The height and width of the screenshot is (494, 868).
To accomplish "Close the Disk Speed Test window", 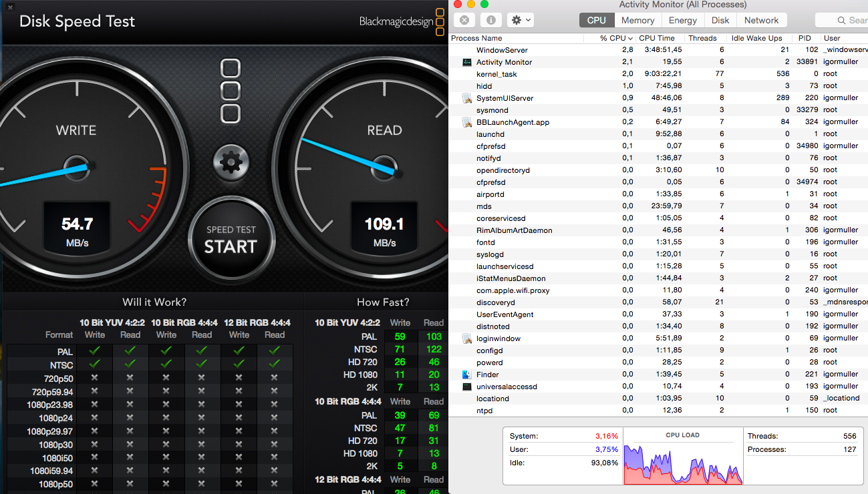I will tap(10, 7).
